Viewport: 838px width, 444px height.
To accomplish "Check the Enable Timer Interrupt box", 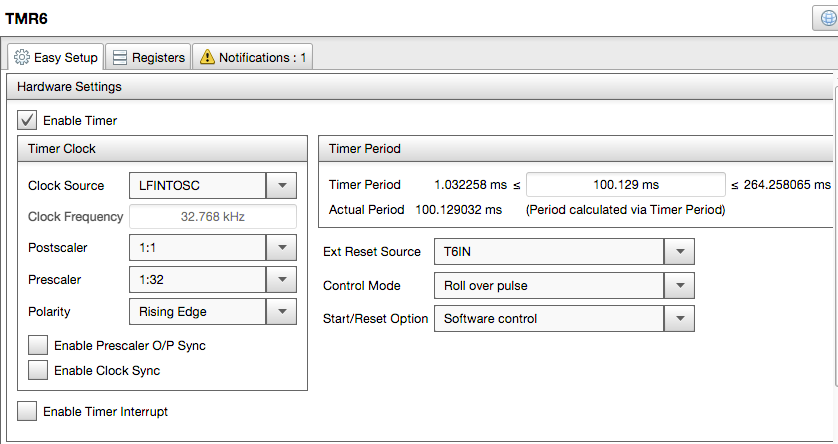I will coord(28,411).
